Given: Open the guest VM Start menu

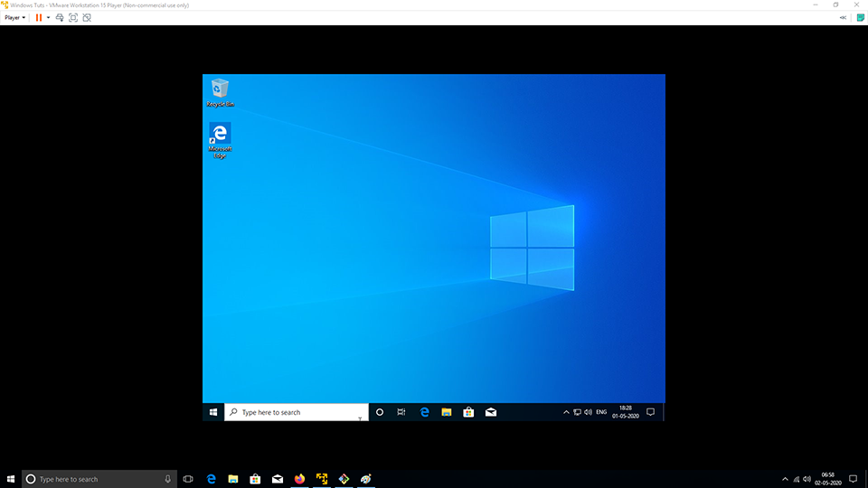Looking at the screenshot, I should point(213,412).
